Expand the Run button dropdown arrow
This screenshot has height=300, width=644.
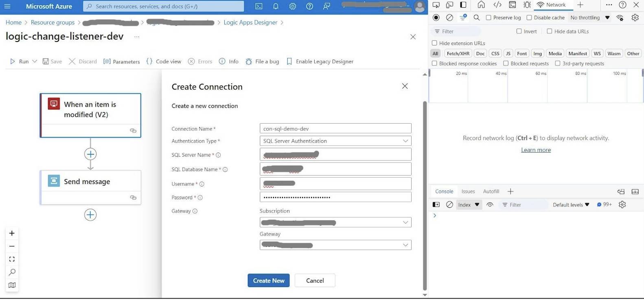coord(35,61)
